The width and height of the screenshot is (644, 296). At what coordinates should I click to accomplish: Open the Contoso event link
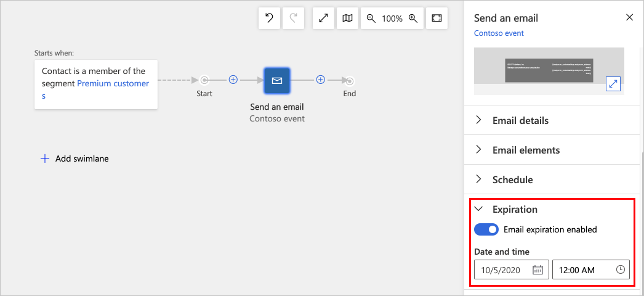coord(499,33)
